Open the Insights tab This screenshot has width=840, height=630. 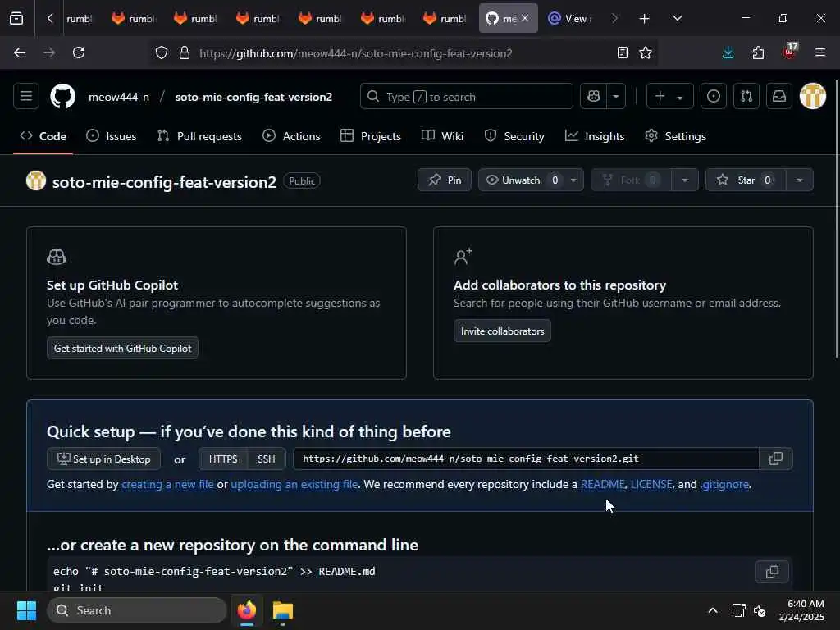point(595,136)
